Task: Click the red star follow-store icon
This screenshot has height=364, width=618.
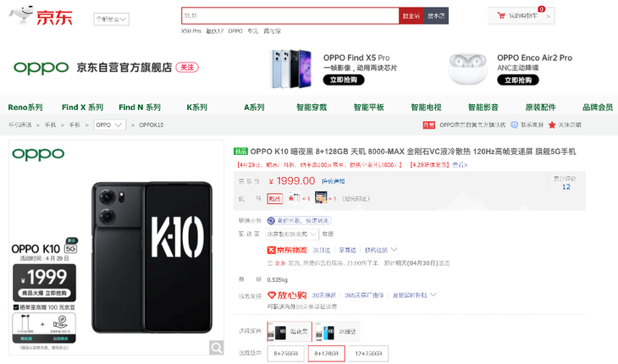Action: [552, 125]
